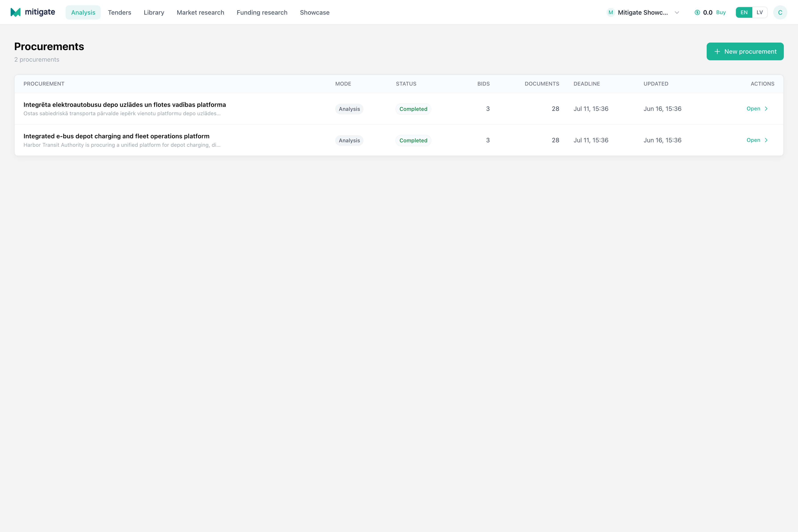Click the chevron arrow on the English e-bus row
Image resolution: width=798 pixels, height=532 pixels.
766,140
